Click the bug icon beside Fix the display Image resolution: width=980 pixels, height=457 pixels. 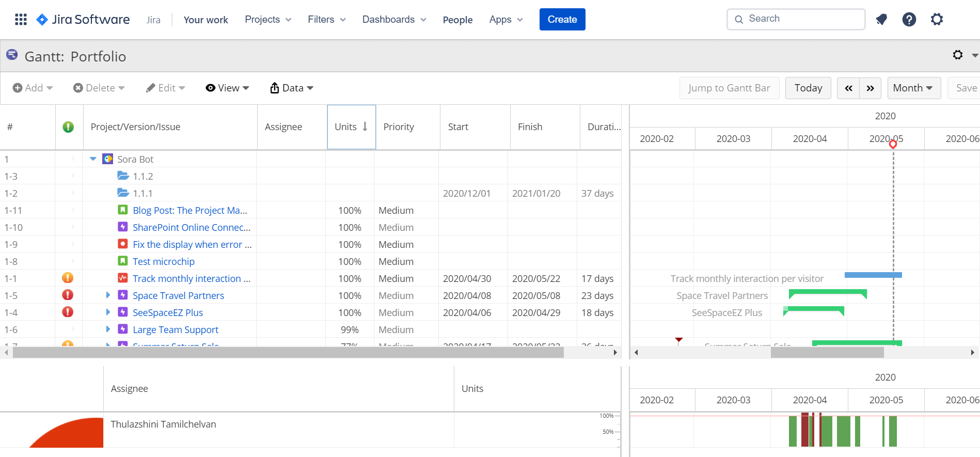click(123, 244)
